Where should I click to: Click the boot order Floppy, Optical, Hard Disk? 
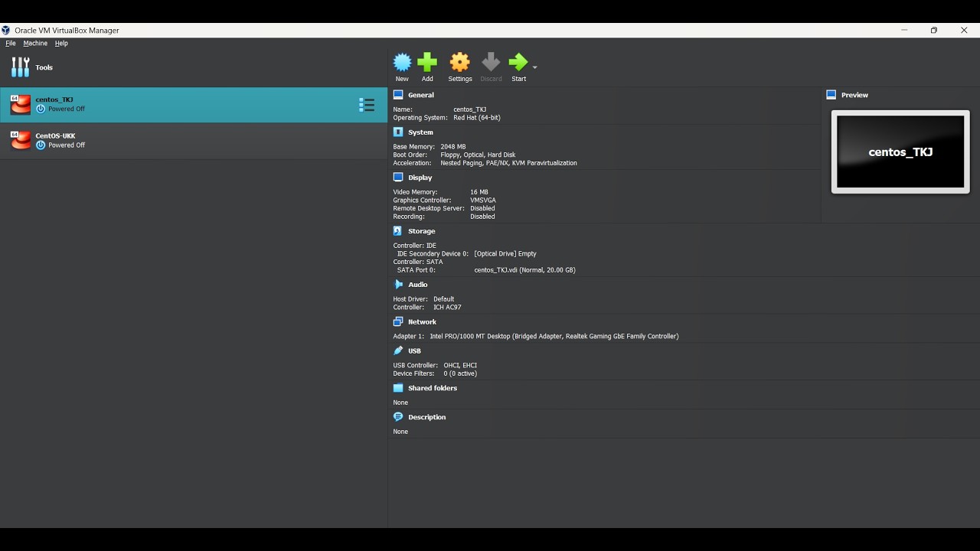(478, 155)
